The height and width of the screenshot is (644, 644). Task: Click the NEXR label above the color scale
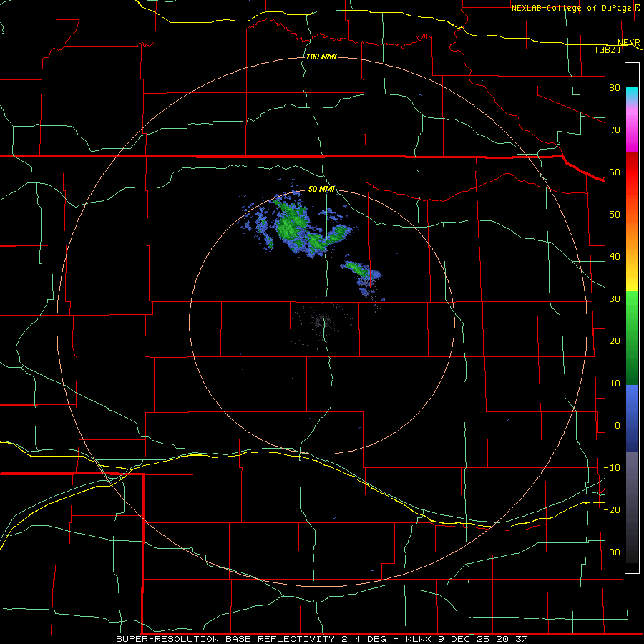[629, 43]
